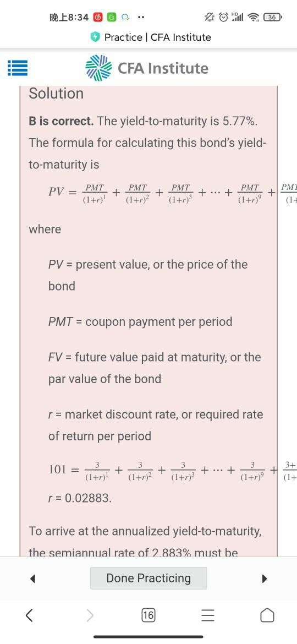Tap the secure shield icon near page title
This screenshot has height=644, width=297.
[95, 37]
